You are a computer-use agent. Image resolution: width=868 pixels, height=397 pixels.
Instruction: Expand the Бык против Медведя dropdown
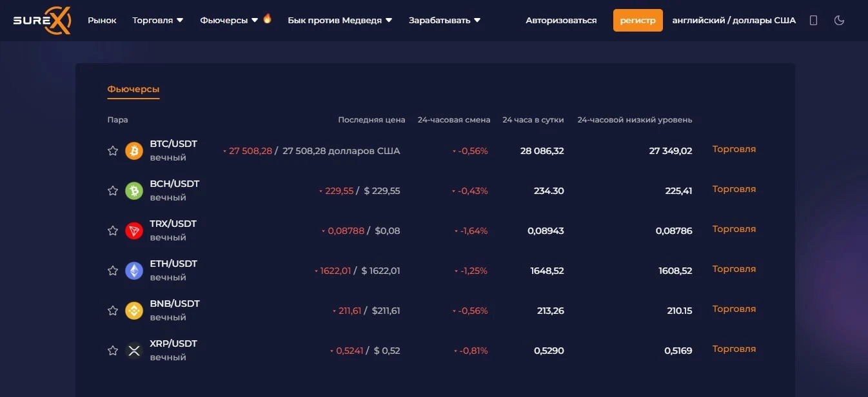coord(340,21)
